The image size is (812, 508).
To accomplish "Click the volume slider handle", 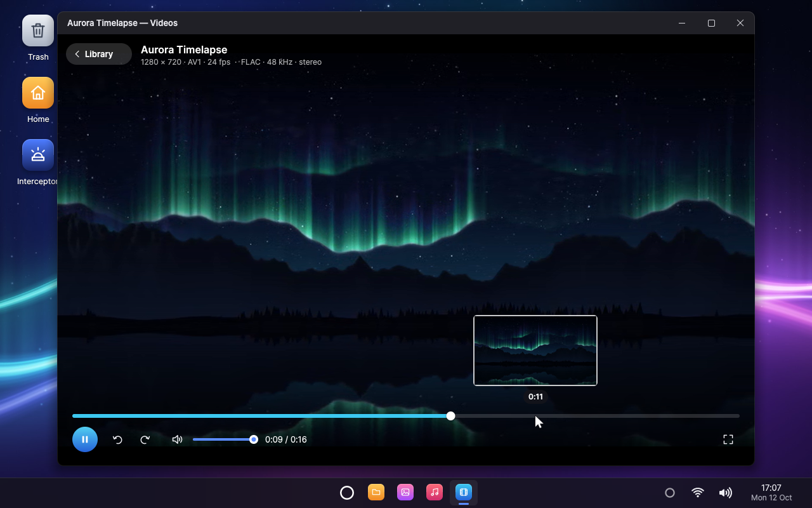I will click(254, 439).
